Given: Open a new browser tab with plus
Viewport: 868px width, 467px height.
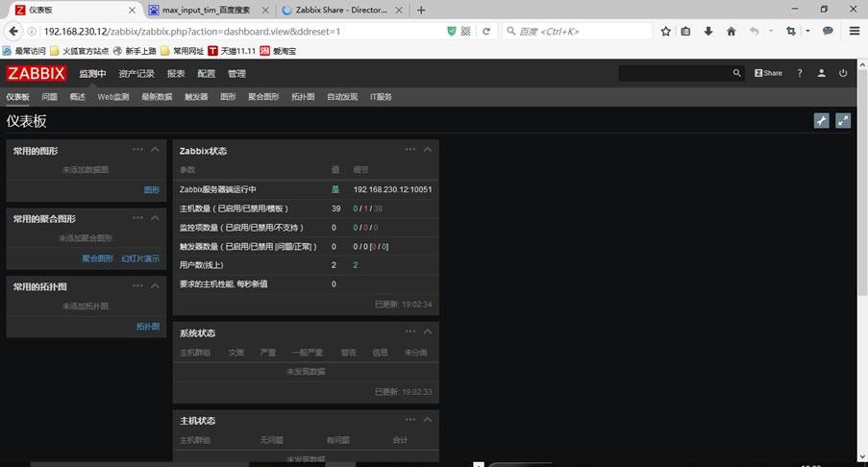Looking at the screenshot, I should point(421,10).
